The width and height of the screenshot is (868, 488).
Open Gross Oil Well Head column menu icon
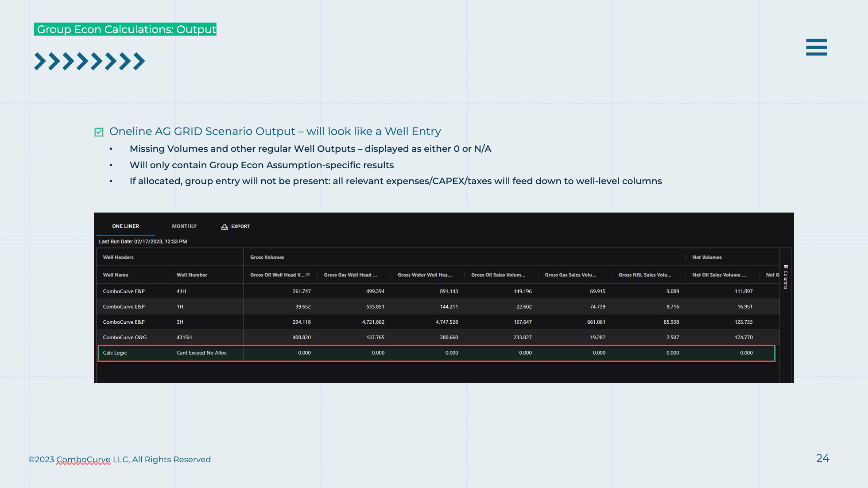point(308,275)
